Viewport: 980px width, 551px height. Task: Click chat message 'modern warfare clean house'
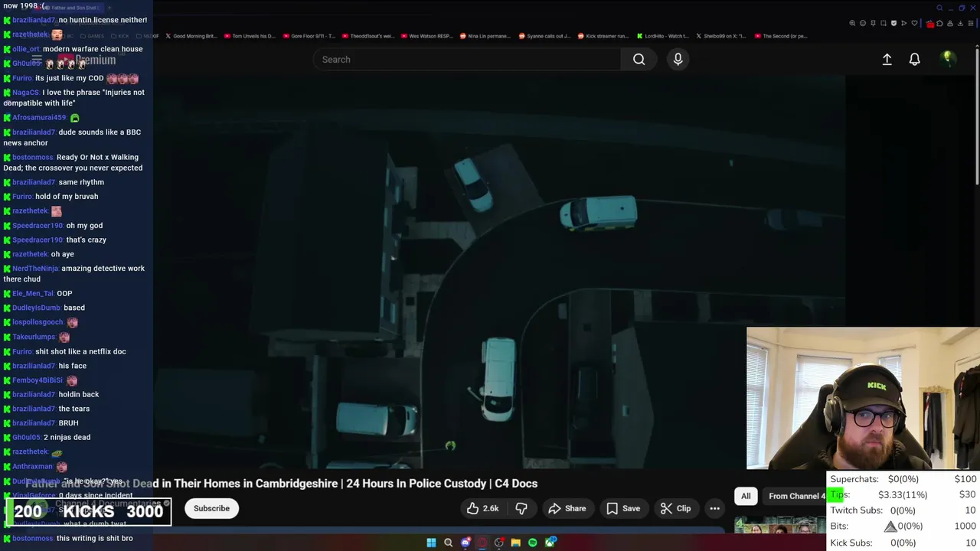93,49
